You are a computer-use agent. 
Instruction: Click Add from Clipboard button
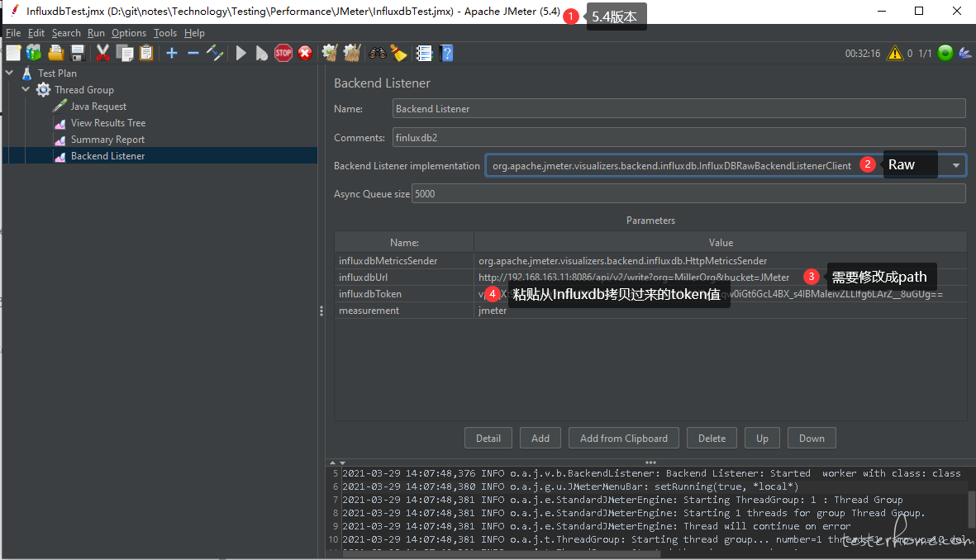tap(624, 438)
